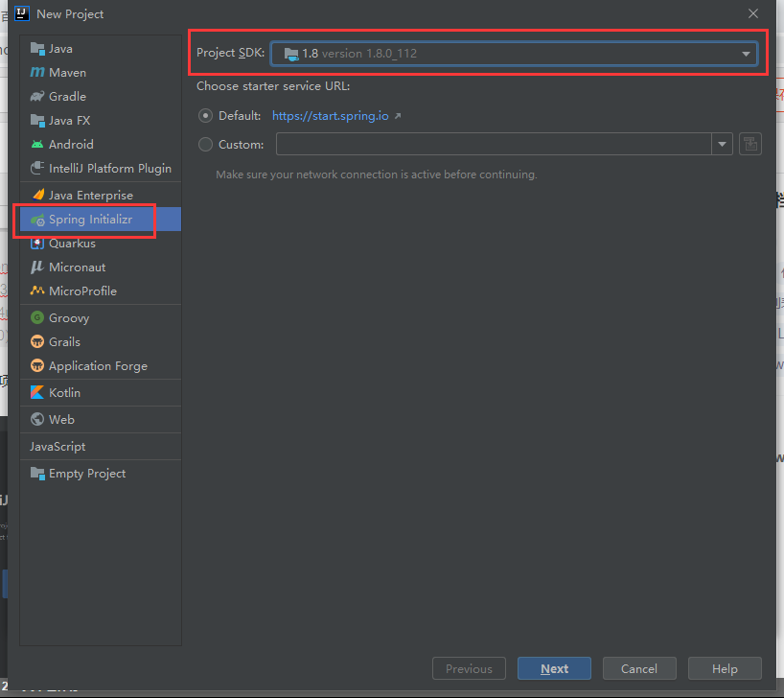Image resolution: width=784 pixels, height=698 pixels.
Task: Click the 'Default:' radio label text
Action: click(x=240, y=116)
